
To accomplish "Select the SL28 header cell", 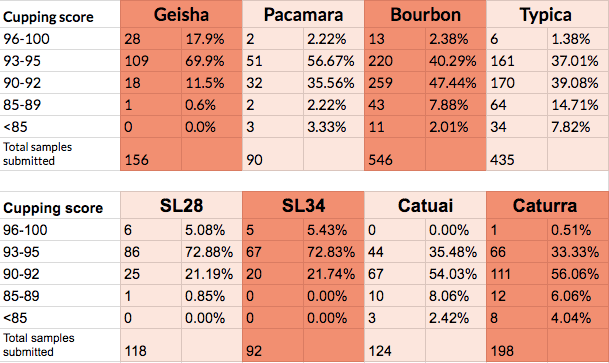I will click(x=181, y=205).
